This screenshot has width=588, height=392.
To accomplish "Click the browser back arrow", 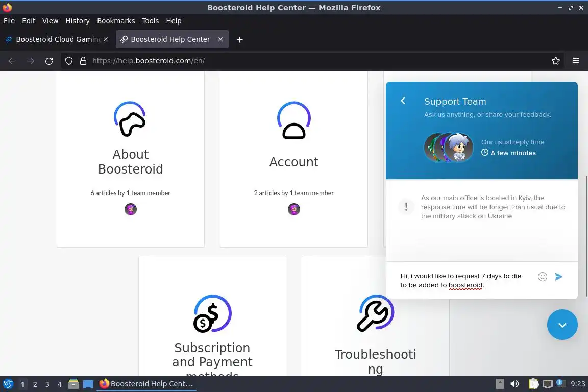I will tap(12, 61).
